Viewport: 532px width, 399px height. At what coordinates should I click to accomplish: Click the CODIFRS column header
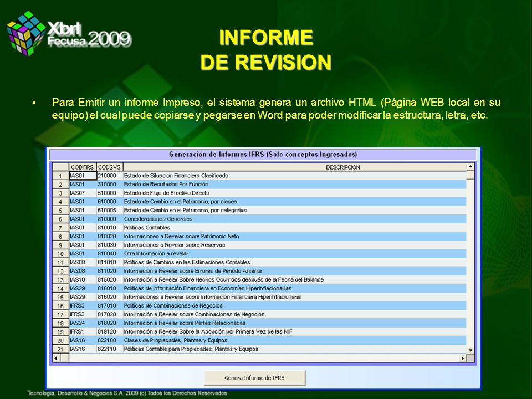coord(83,167)
